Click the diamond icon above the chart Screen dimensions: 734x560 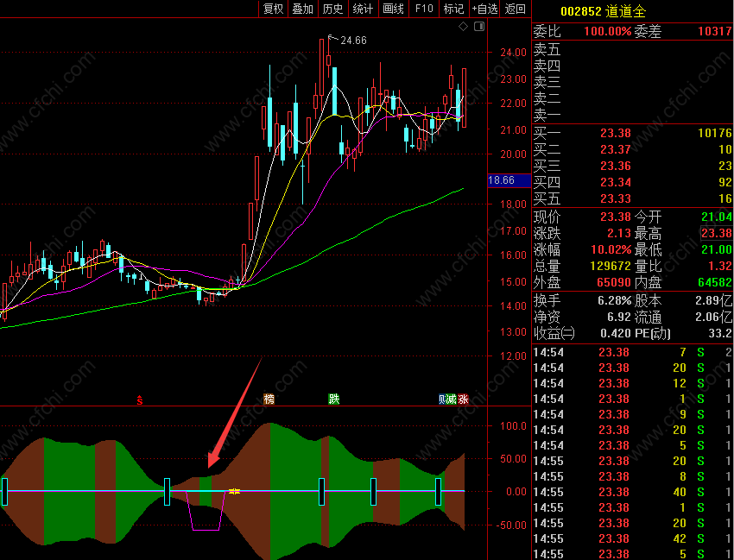coord(463,27)
